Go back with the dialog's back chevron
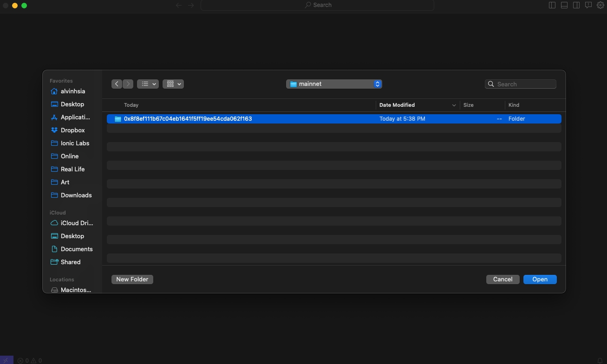This screenshot has height=364, width=607. click(117, 84)
